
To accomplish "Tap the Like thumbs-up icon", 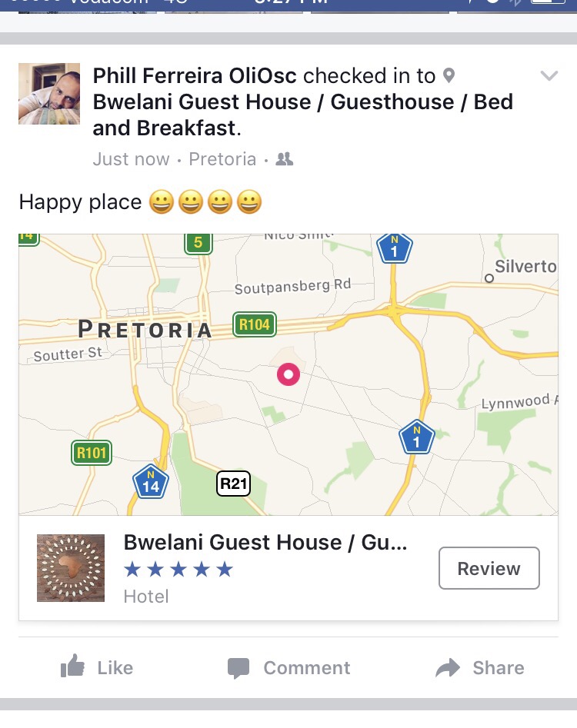I will click(72, 667).
